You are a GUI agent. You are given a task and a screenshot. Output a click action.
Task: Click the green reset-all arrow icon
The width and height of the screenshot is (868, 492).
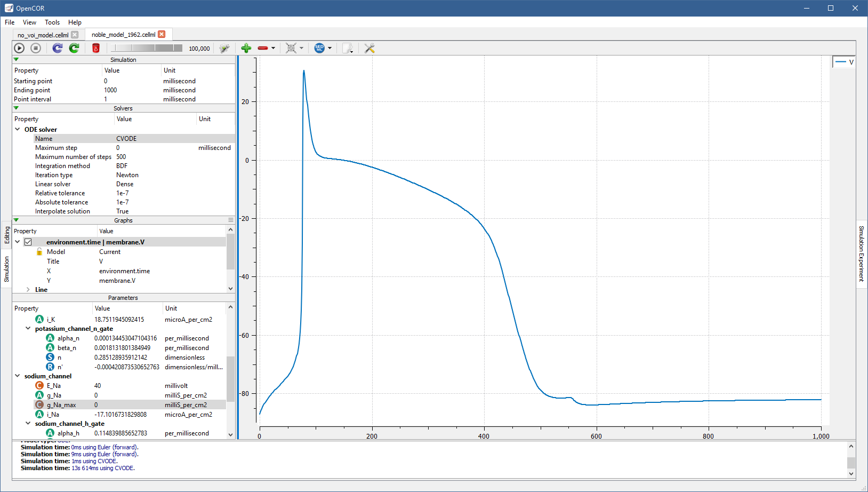[x=74, y=48]
